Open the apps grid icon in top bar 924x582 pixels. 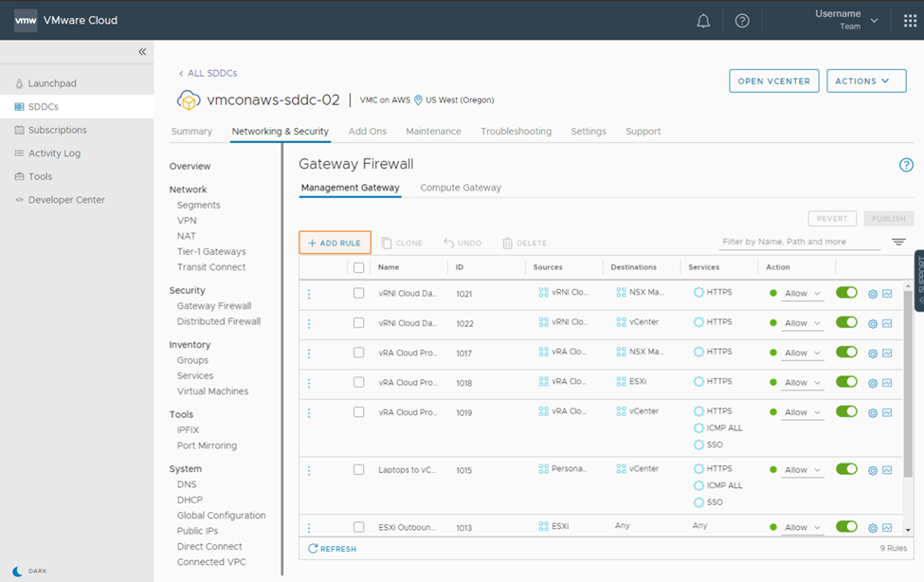tap(910, 21)
